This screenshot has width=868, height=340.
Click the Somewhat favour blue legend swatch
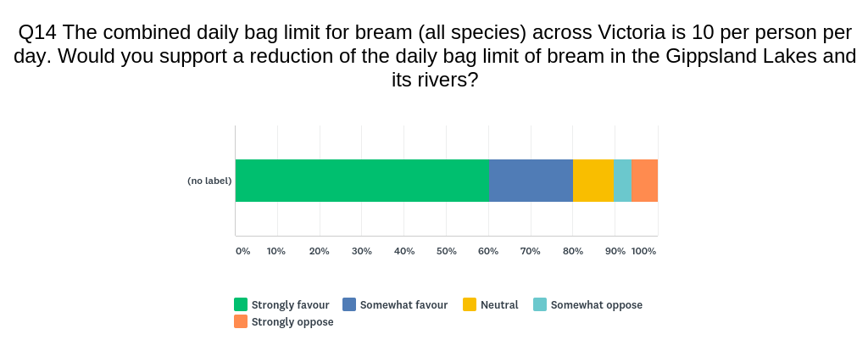tap(348, 304)
